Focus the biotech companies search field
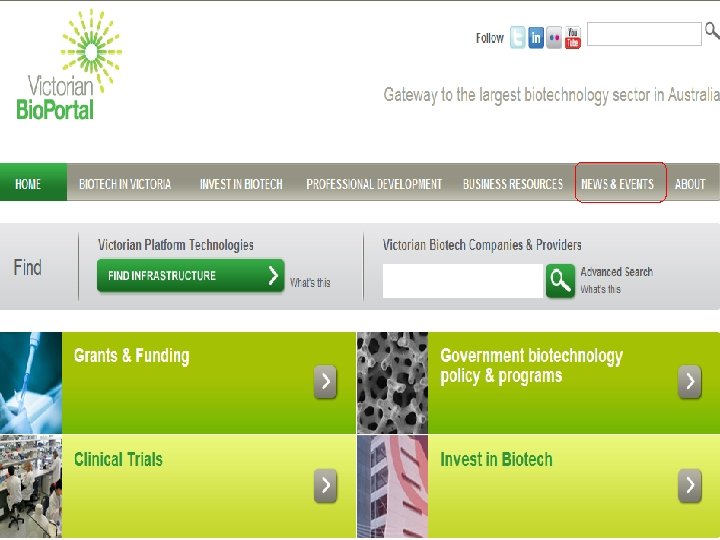Image resolution: width=720 pixels, height=540 pixels. click(x=463, y=281)
